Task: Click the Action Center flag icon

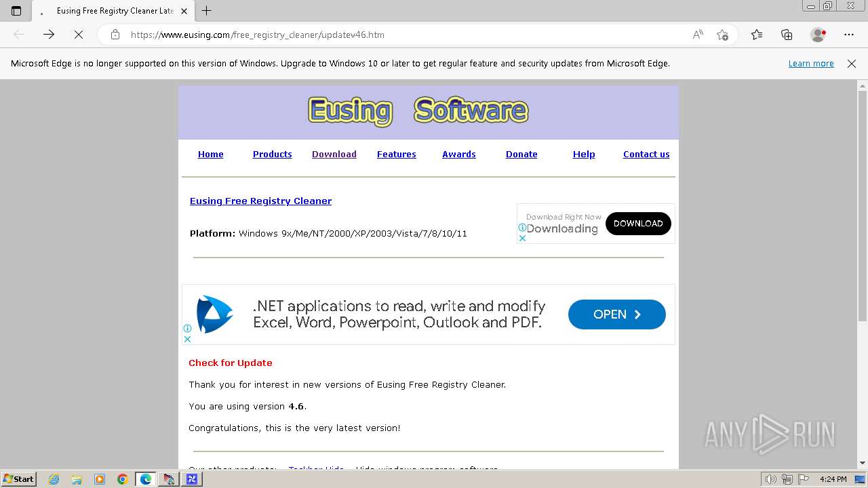Action: pyautogui.click(x=805, y=479)
